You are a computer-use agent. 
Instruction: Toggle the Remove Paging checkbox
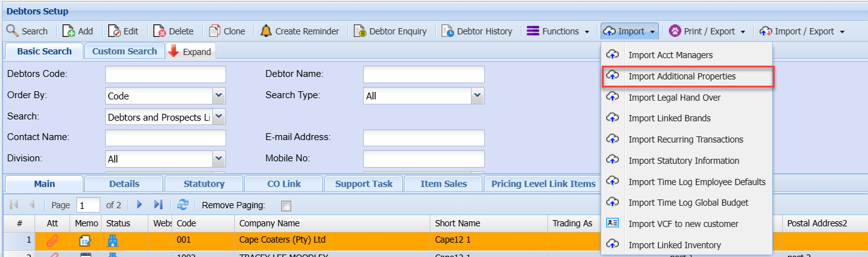coord(286,205)
